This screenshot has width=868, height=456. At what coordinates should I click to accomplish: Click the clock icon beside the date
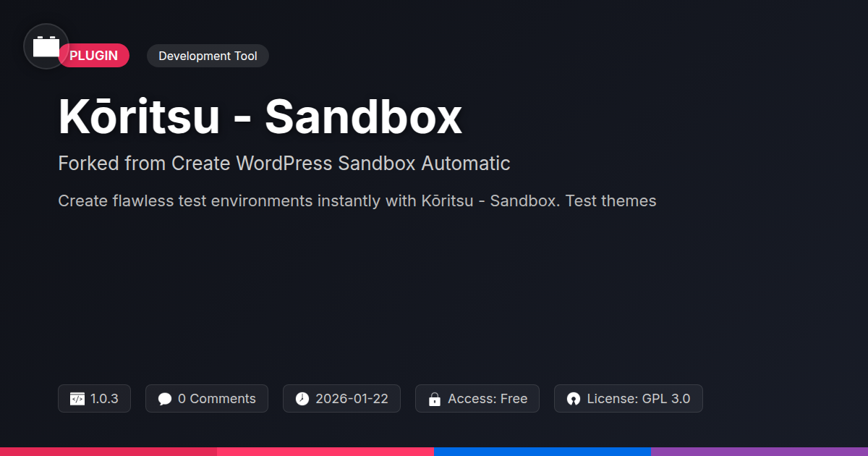(x=302, y=399)
